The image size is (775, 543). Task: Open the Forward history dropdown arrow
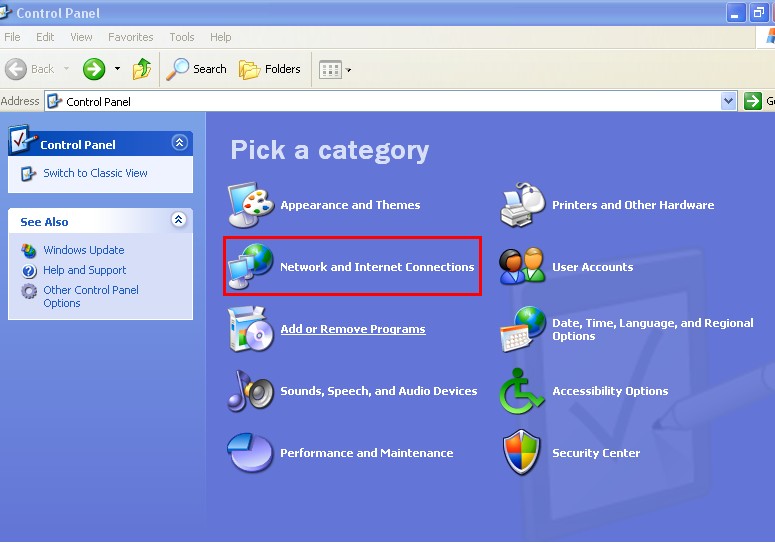117,69
